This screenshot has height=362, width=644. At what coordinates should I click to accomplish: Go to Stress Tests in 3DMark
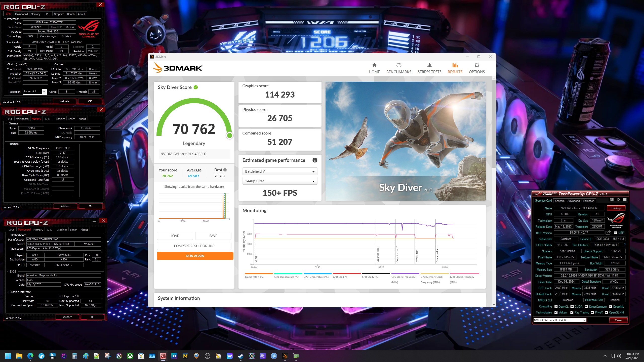[429, 68]
